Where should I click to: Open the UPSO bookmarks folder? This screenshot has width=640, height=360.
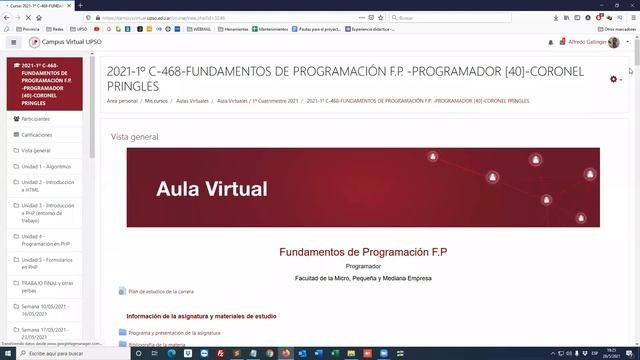click(x=79, y=29)
